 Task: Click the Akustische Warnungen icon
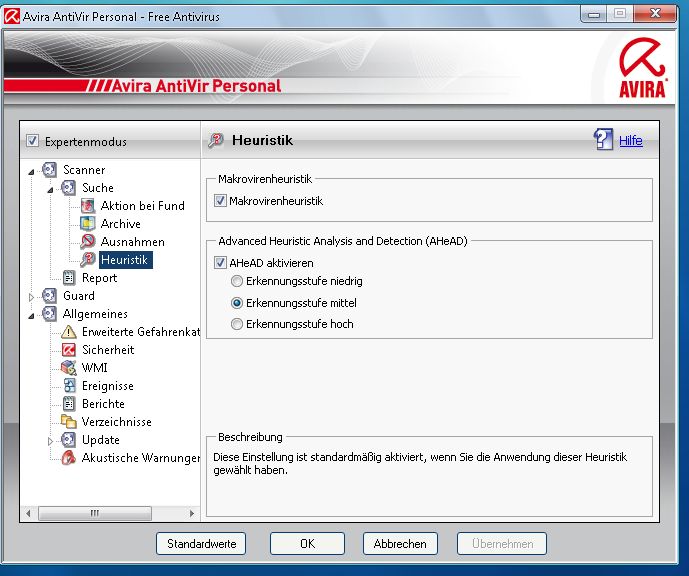pos(69,458)
